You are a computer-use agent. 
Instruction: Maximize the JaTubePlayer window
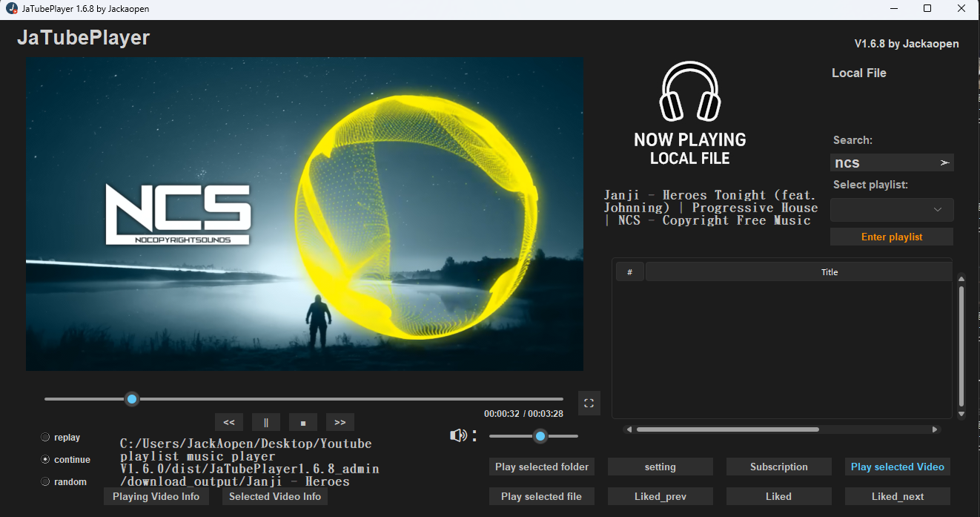tap(927, 8)
